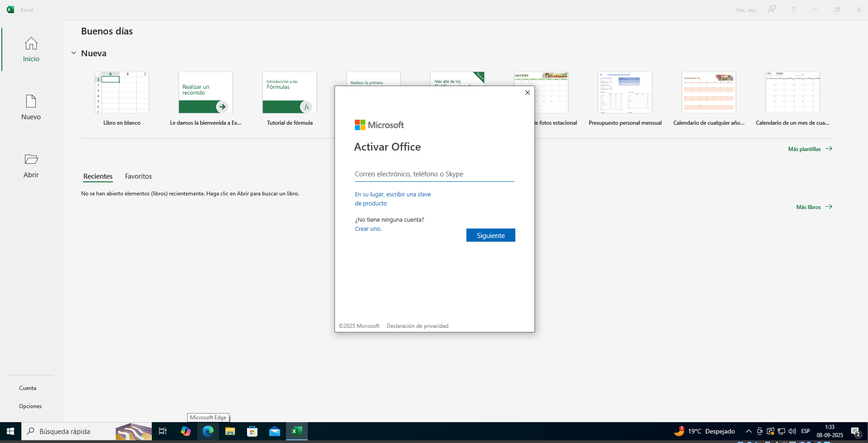
Task: Click the Excel taskbar icon
Action: [297, 431]
